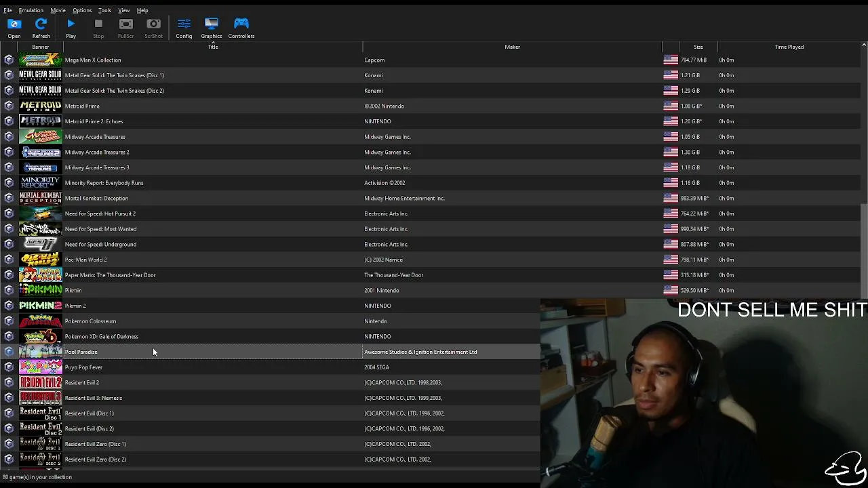Toggle fullscreen with the FullScr icon
The width and height of the screenshot is (868, 488).
pos(125,28)
